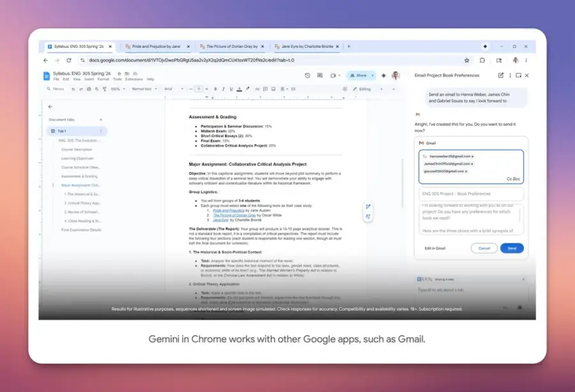575x392 pixels.
Task: Toggle italic formatting
Action: coord(224,89)
